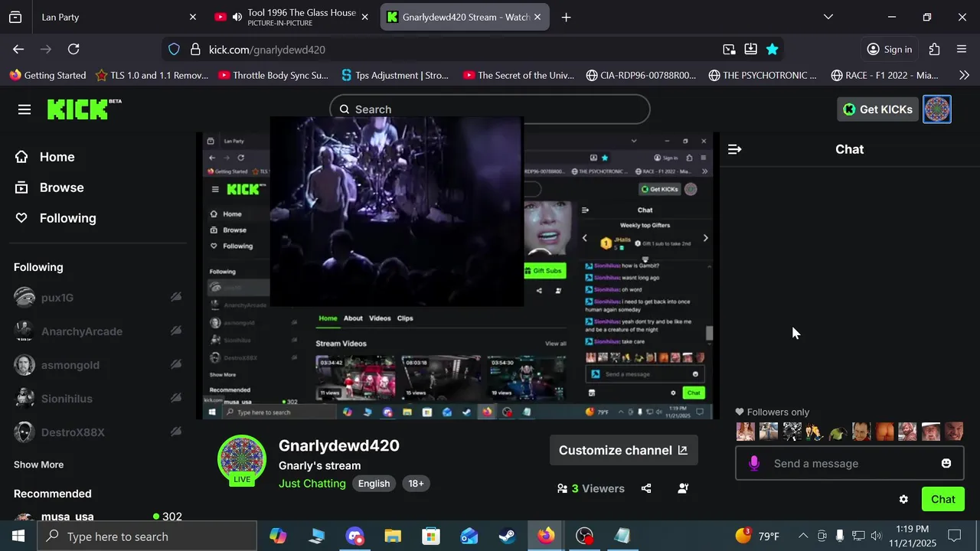Open asmongold followed channel
This screenshot has width=980, height=551.
(x=98, y=365)
